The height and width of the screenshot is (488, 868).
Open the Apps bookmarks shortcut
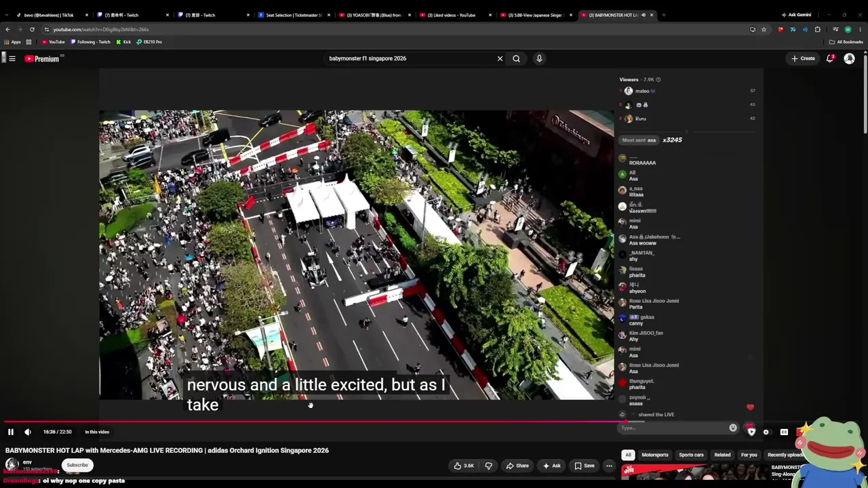pyautogui.click(x=13, y=42)
